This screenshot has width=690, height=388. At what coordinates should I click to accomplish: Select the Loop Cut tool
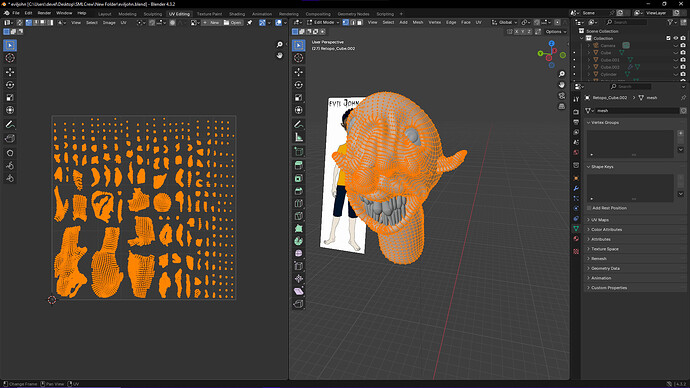(x=298, y=204)
